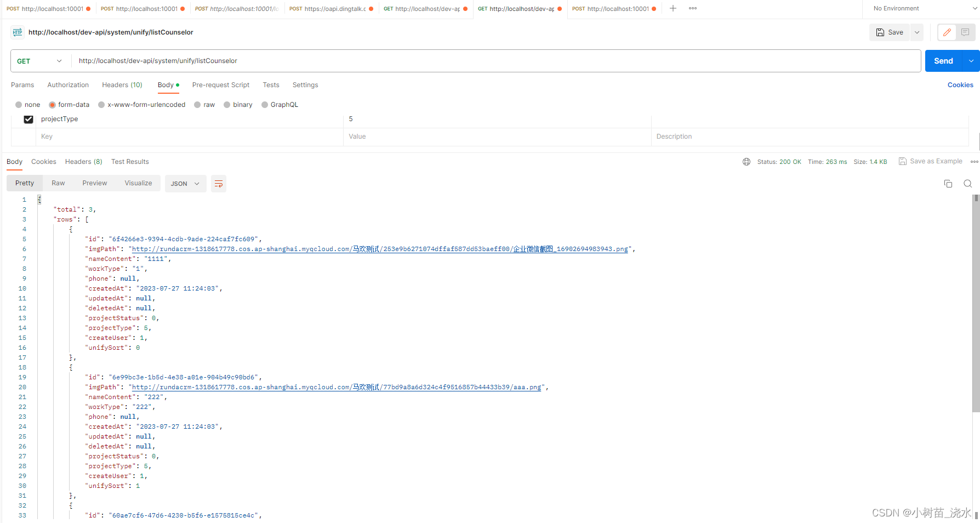Click the projectType value 5 cell
Viewport: 980px width, 523px height.
497,119
